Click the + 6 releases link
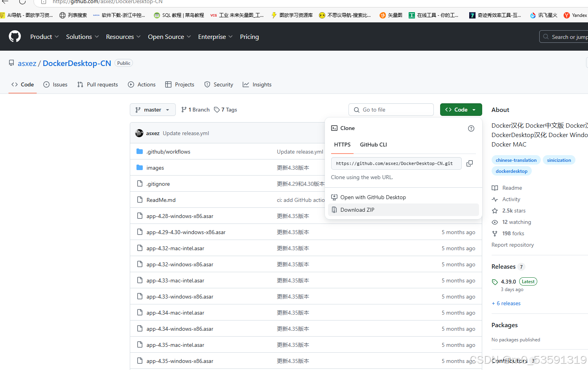588x370 pixels. coord(506,304)
